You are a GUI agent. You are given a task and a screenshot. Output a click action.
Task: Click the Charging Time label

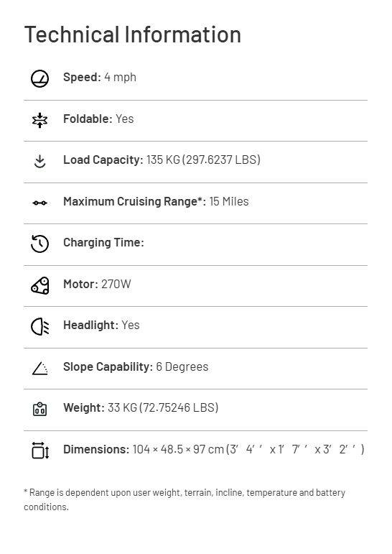(x=103, y=243)
